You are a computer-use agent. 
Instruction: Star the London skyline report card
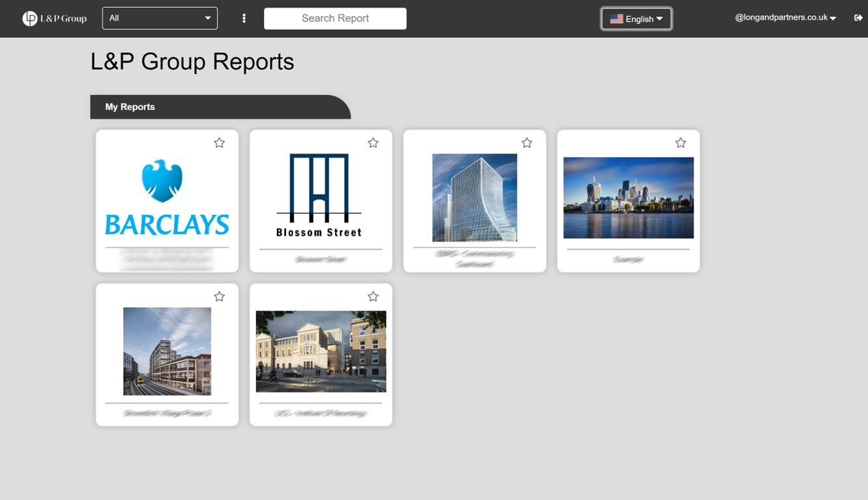coord(680,142)
